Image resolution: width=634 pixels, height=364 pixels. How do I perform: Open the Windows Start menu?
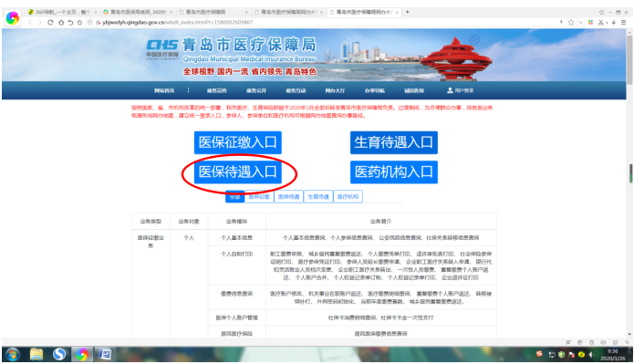point(13,354)
